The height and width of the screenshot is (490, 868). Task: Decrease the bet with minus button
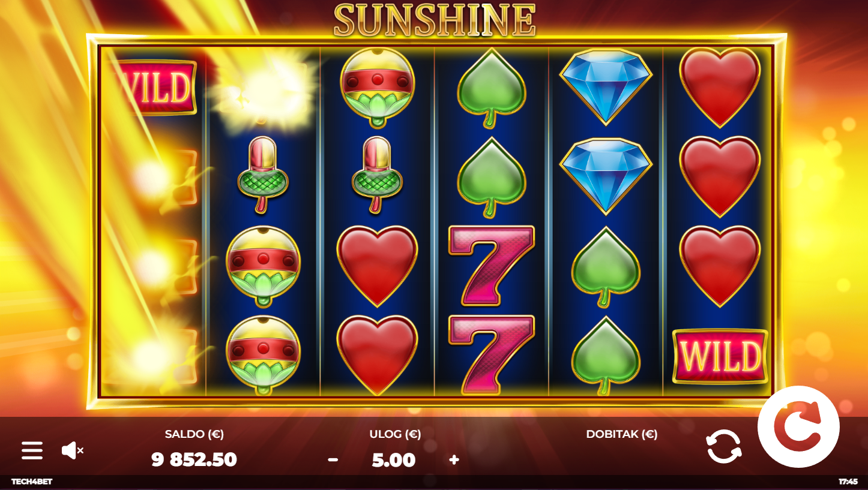coord(333,460)
